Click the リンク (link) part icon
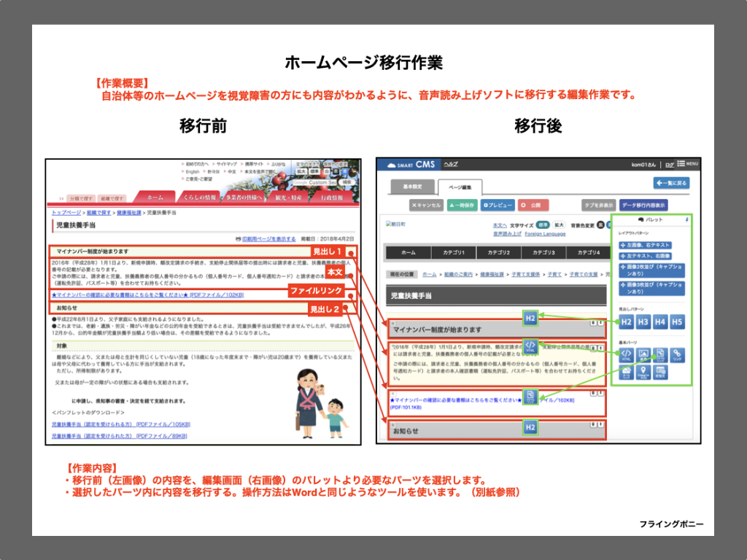Screen dimensions: 747x560 678,355
